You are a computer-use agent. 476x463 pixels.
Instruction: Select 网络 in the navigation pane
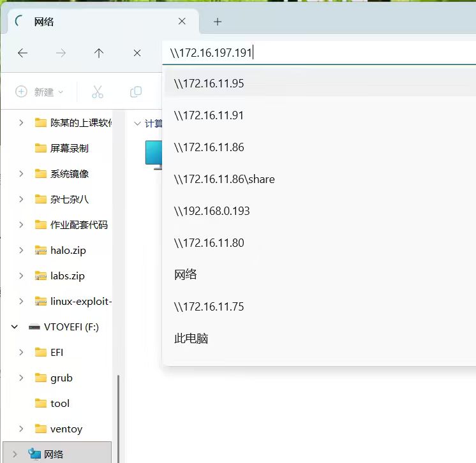[x=53, y=454]
